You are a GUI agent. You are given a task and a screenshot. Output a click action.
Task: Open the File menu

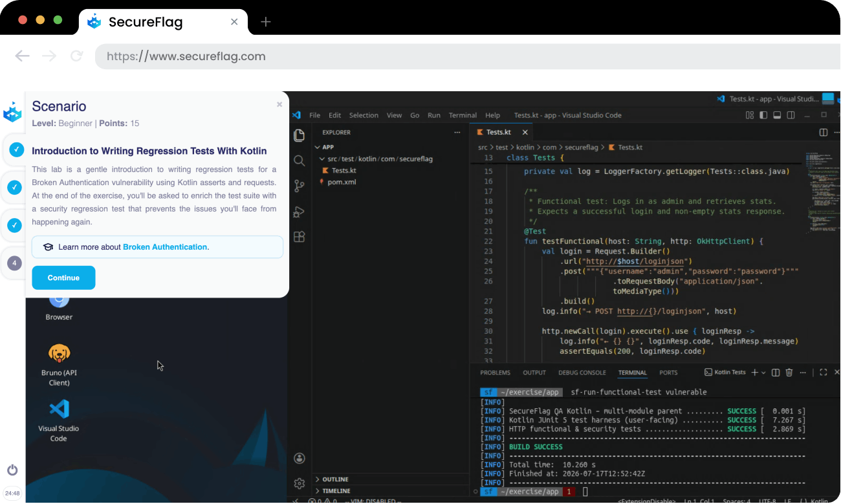point(315,115)
